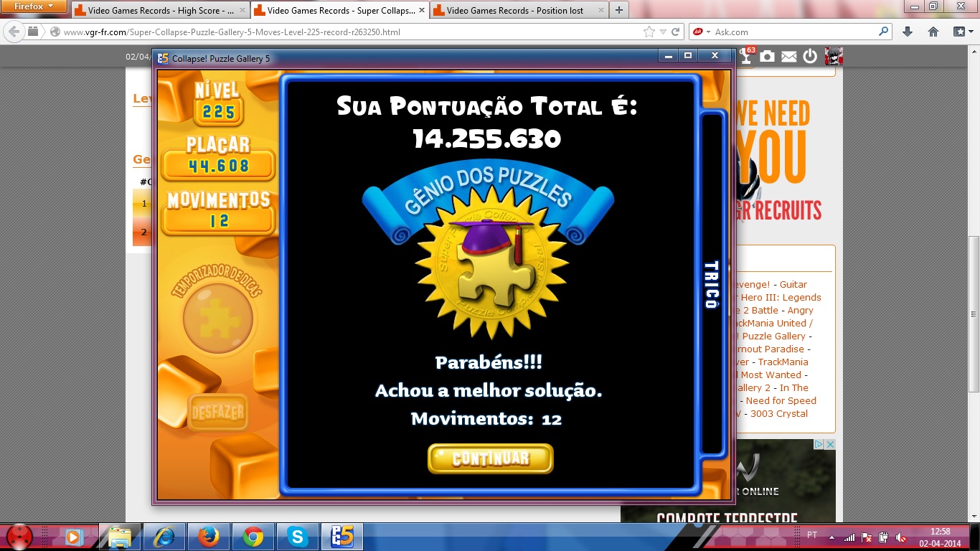Bookmark this page with the star icon
The image size is (980, 551).
click(649, 32)
